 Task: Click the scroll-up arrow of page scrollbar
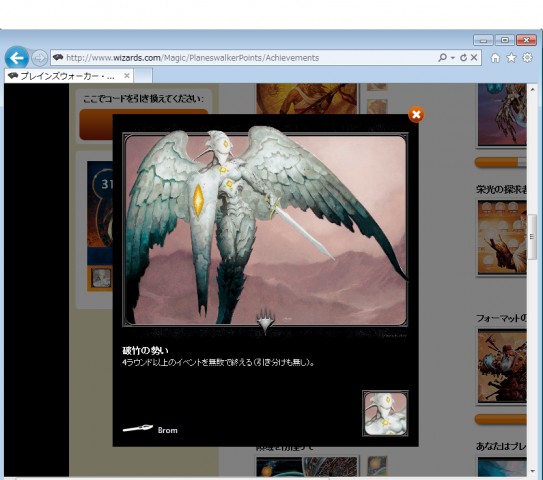pyautogui.click(x=532, y=89)
